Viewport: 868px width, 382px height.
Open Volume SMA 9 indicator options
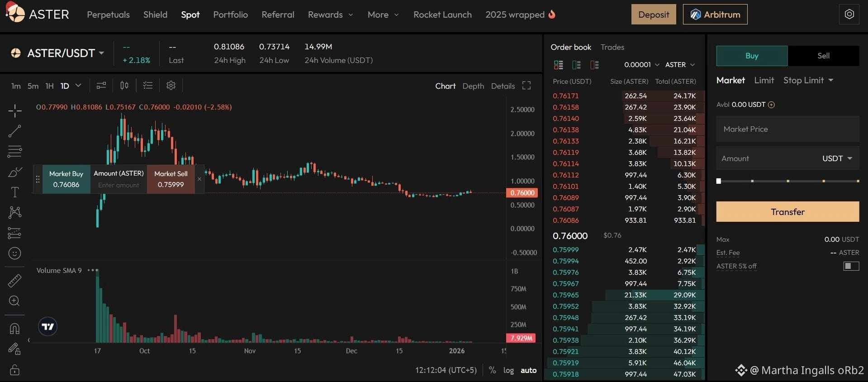(x=93, y=270)
